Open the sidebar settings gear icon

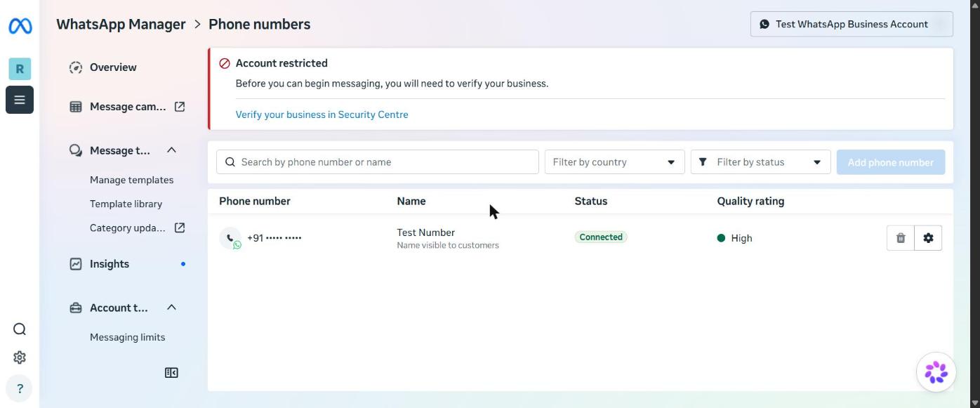point(20,357)
